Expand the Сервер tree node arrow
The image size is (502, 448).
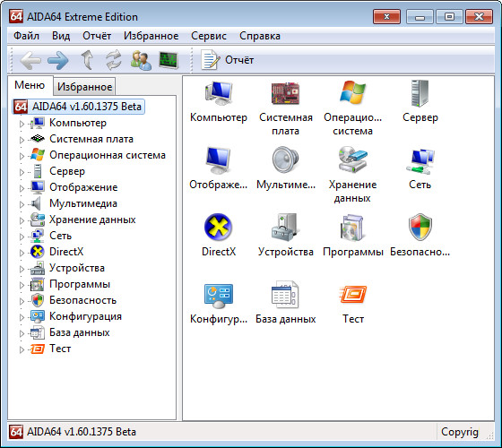[x=22, y=172]
